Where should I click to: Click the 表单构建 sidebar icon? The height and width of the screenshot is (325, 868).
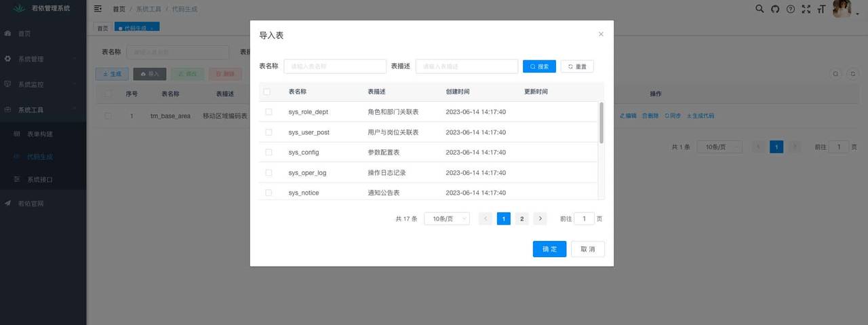pyautogui.click(x=18, y=134)
